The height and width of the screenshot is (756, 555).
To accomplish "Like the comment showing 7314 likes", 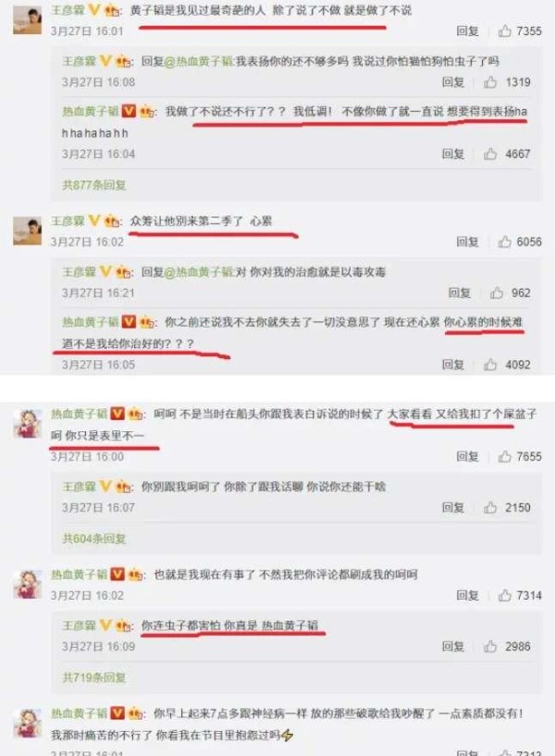I will [504, 595].
